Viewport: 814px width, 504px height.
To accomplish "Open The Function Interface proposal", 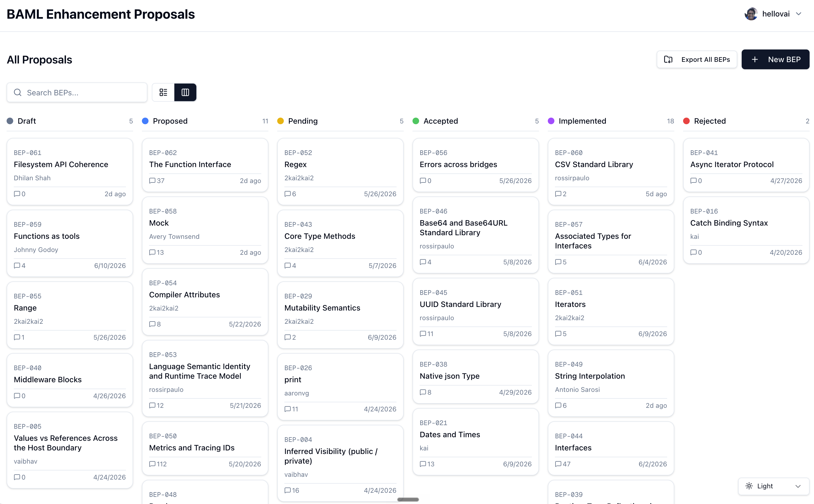I will coord(205,165).
